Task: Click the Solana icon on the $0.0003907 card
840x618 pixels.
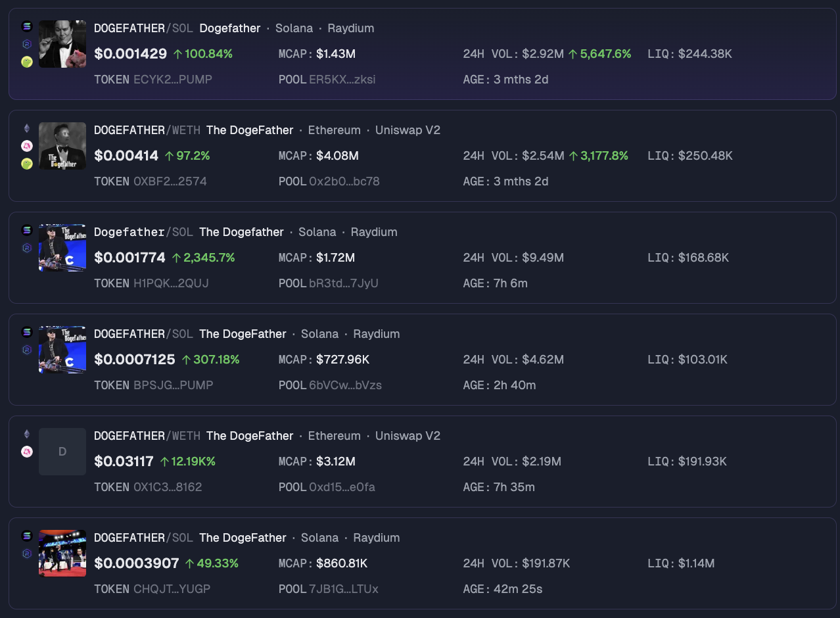Action: click(27, 536)
